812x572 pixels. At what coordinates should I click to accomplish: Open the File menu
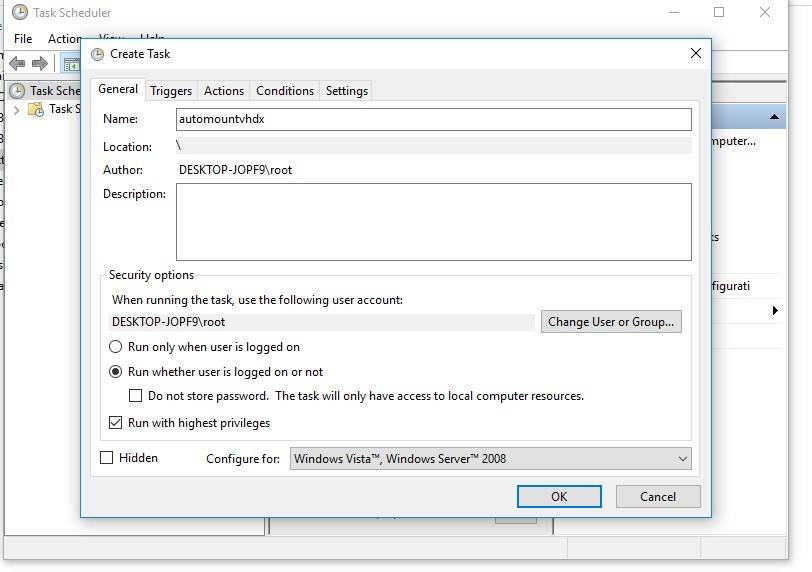coord(23,39)
